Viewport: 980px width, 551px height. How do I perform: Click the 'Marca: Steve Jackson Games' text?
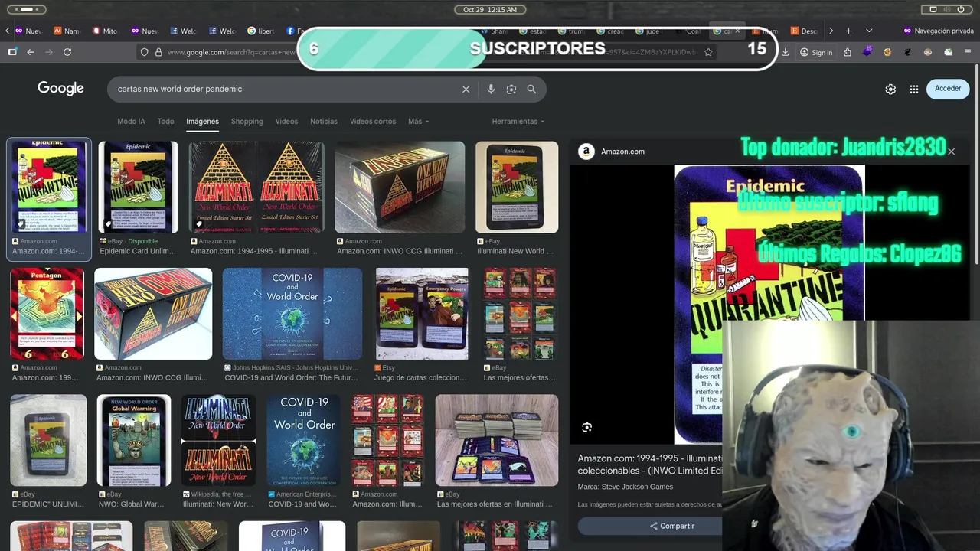(x=626, y=487)
